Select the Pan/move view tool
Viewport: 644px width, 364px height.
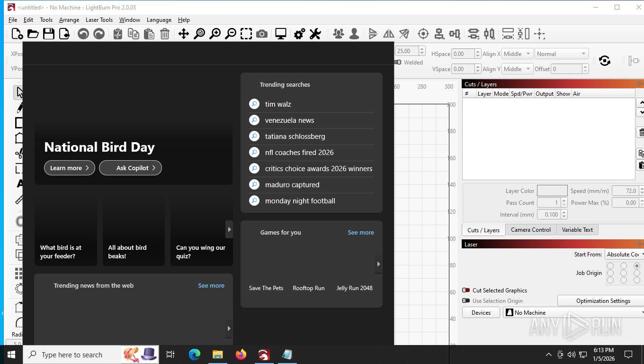point(183,34)
